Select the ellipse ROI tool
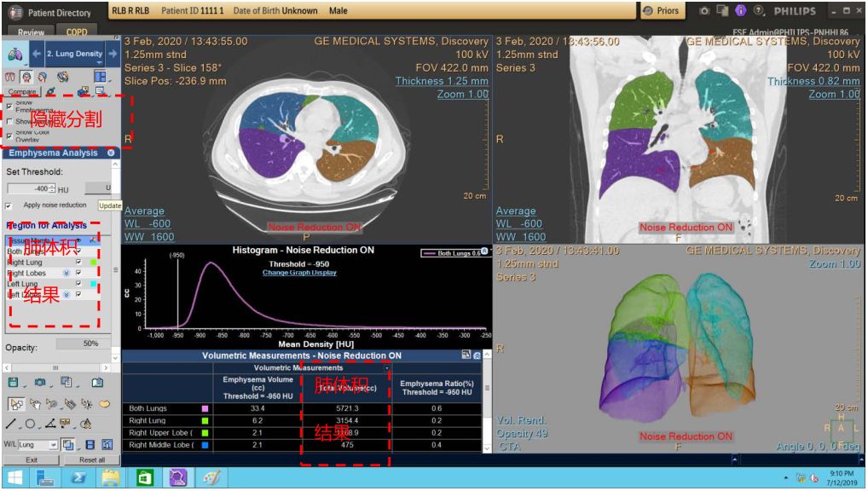Viewport: 868px width, 491px height. (x=29, y=424)
